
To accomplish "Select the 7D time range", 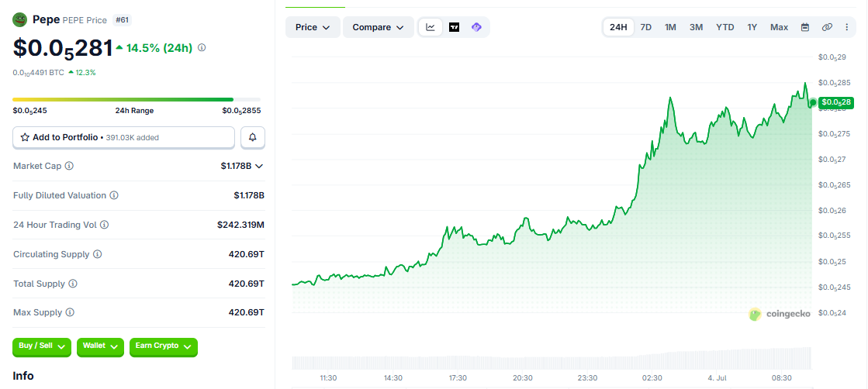I will tap(646, 27).
